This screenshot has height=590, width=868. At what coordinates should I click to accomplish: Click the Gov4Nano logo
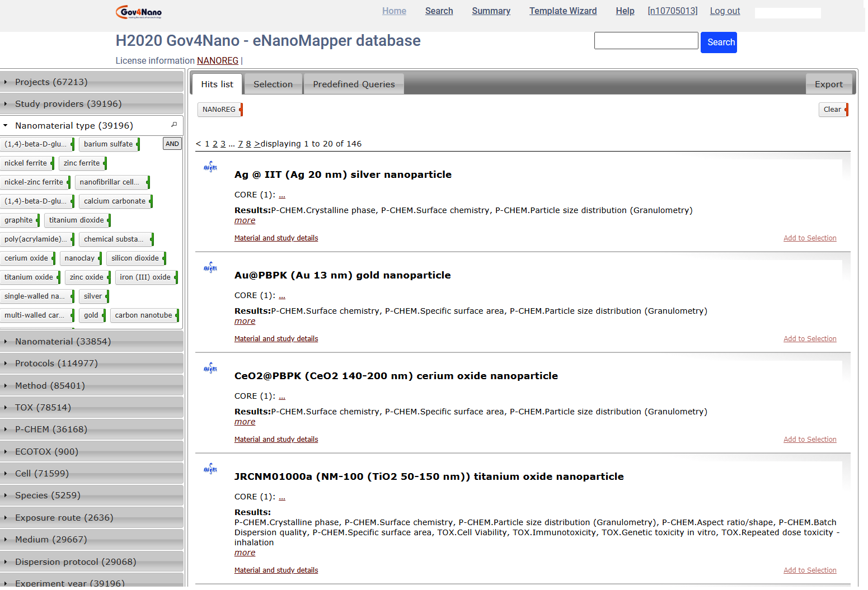coord(138,12)
